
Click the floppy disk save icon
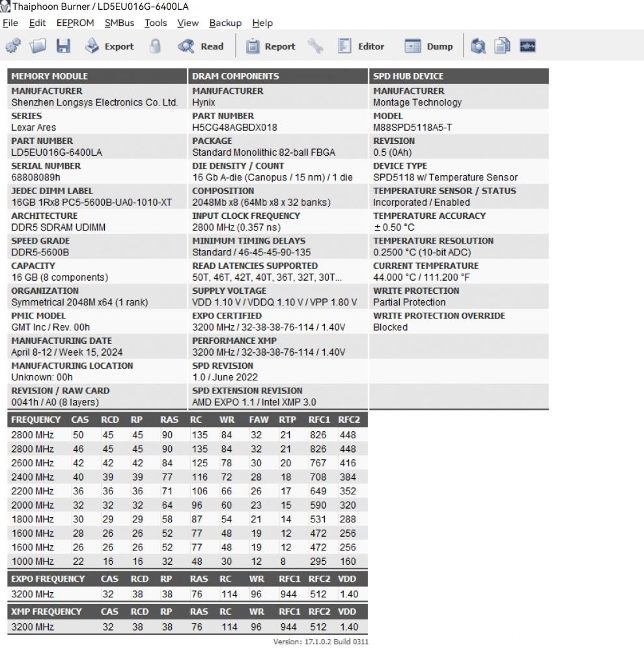(x=63, y=46)
